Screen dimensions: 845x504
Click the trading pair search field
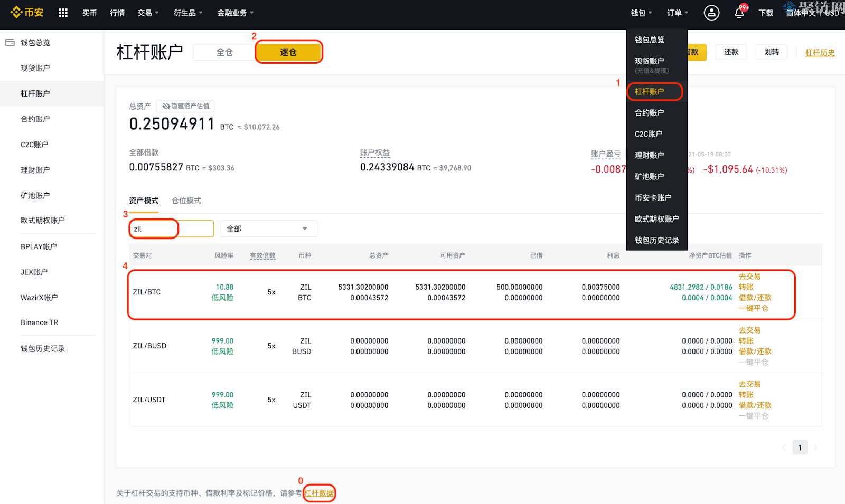pyautogui.click(x=171, y=229)
